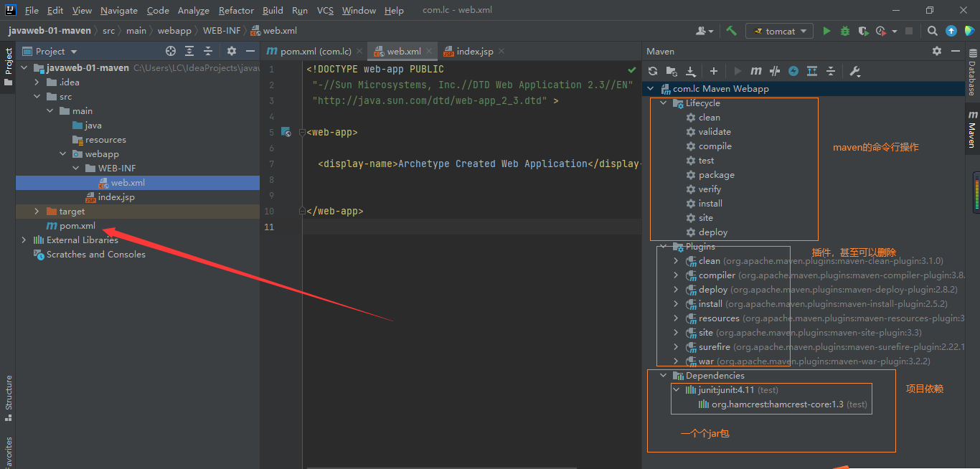Hide the Project tool window

point(250,51)
